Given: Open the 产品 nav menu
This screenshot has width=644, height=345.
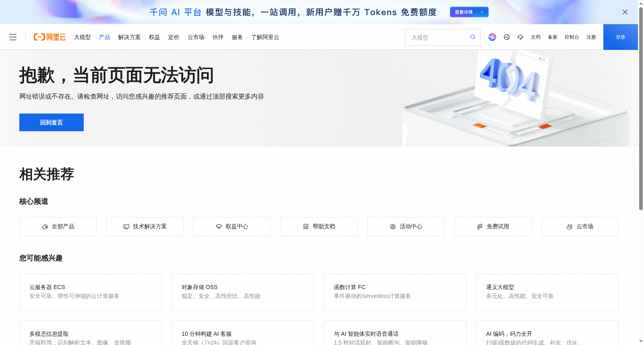Looking at the screenshot, I should pos(105,37).
